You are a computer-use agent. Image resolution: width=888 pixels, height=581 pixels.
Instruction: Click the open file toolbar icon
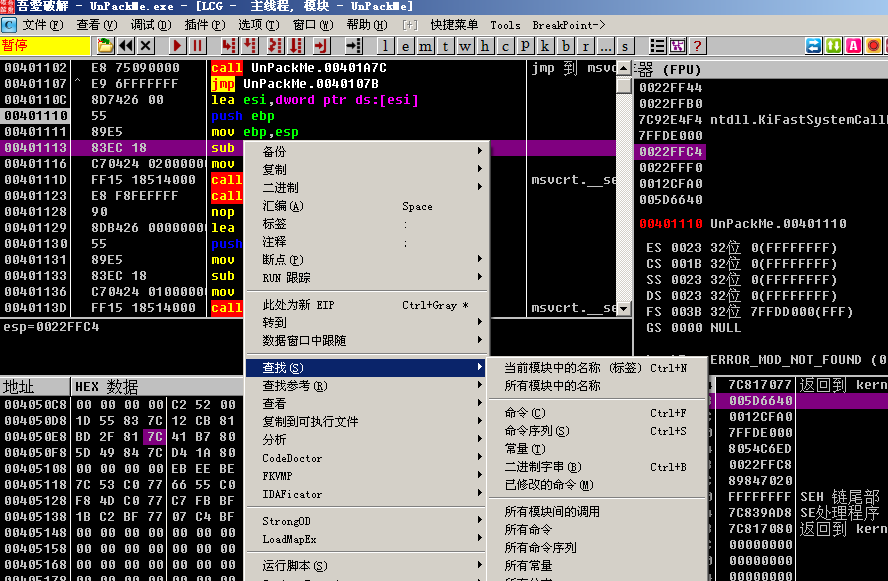point(105,46)
